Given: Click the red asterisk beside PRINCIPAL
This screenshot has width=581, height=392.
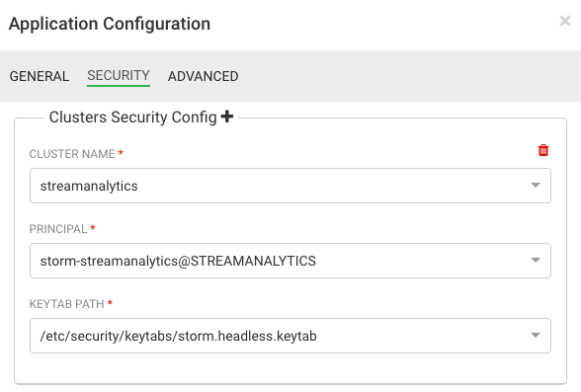Looking at the screenshot, I should coord(93,228).
